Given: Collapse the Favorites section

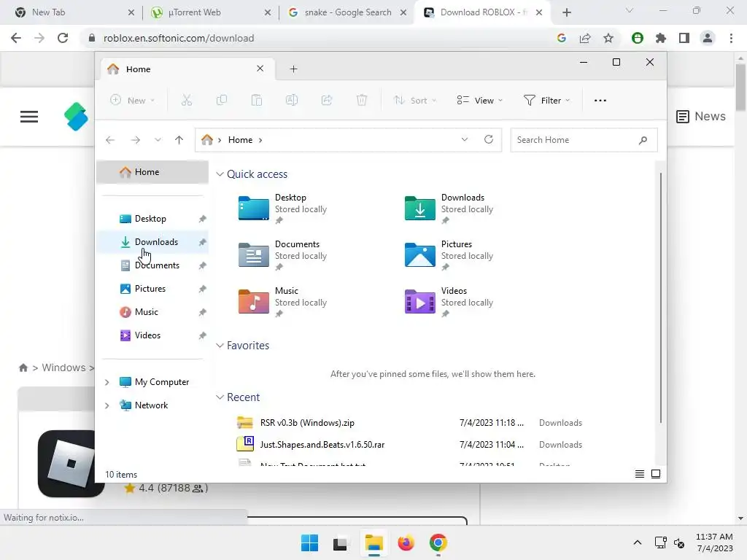Looking at the screenshot, I should 220,346.
